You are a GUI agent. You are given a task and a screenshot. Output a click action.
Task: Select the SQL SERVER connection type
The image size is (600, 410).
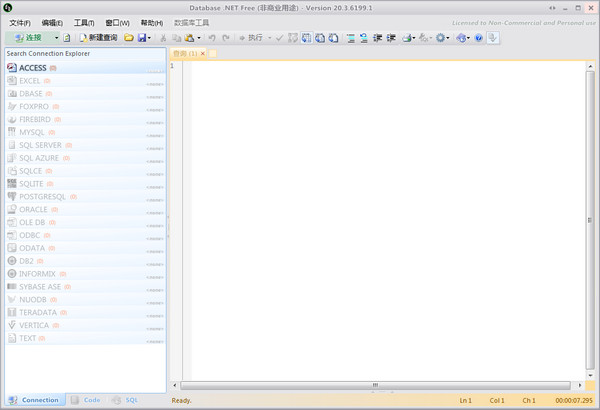[40, 145]
